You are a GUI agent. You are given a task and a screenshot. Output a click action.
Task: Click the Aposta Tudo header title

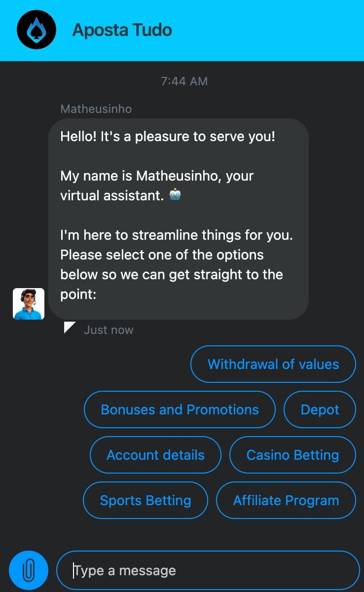tap(122, 30)
